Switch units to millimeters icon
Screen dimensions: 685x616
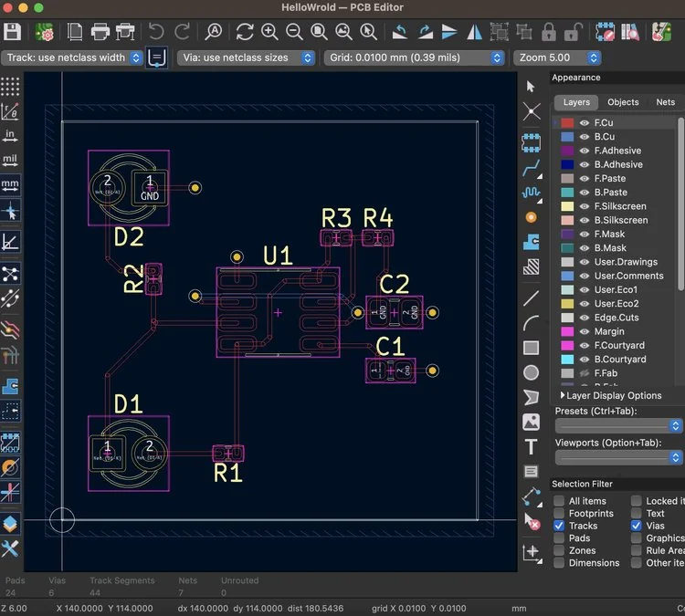[10, 185]
